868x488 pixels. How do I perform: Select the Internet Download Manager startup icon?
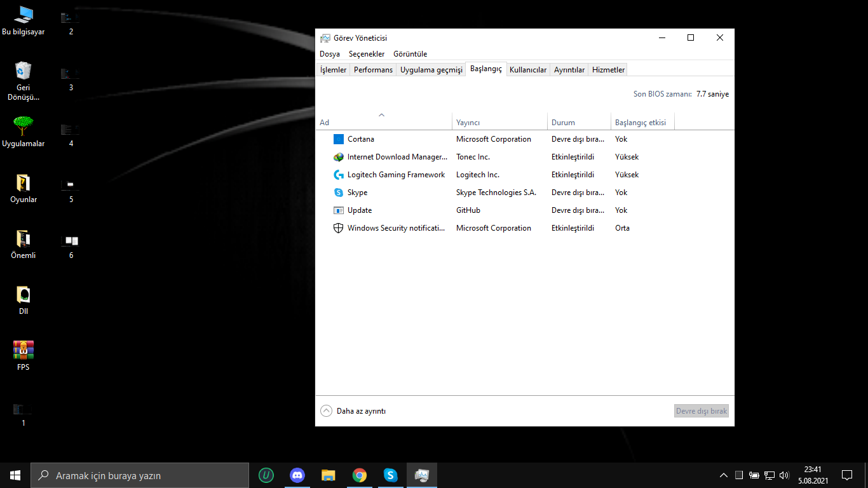(x=338, y=157)
